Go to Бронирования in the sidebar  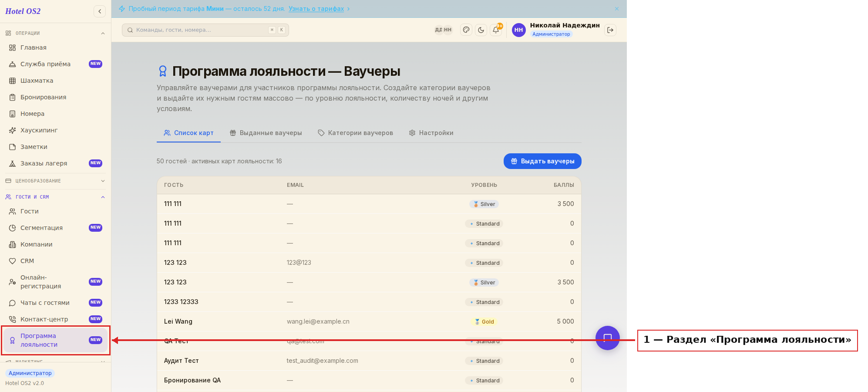55,97
